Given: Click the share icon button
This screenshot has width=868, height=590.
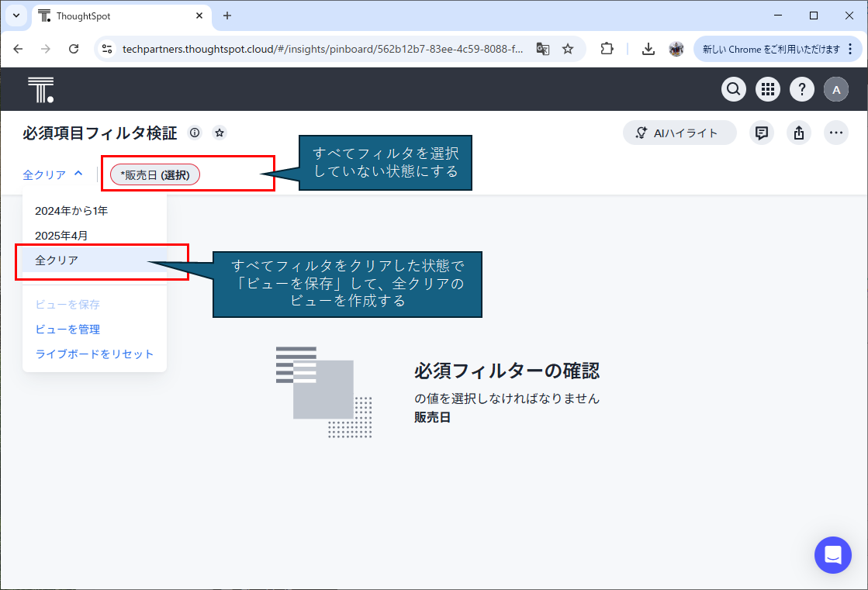Looking at the screenshot, I should (799, 133).
